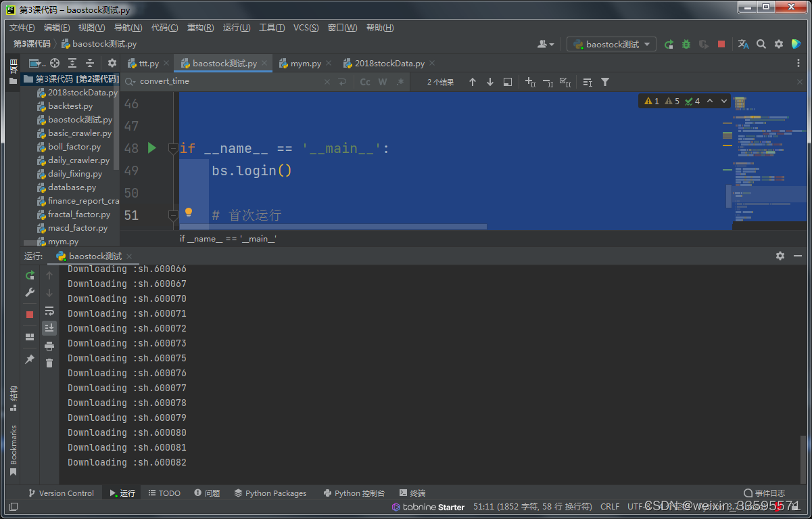Open Version Control tool window

(60, 493)
